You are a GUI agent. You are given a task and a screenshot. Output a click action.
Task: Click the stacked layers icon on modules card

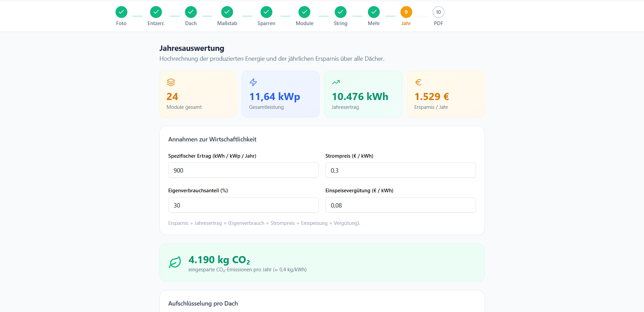click(171, 82)
